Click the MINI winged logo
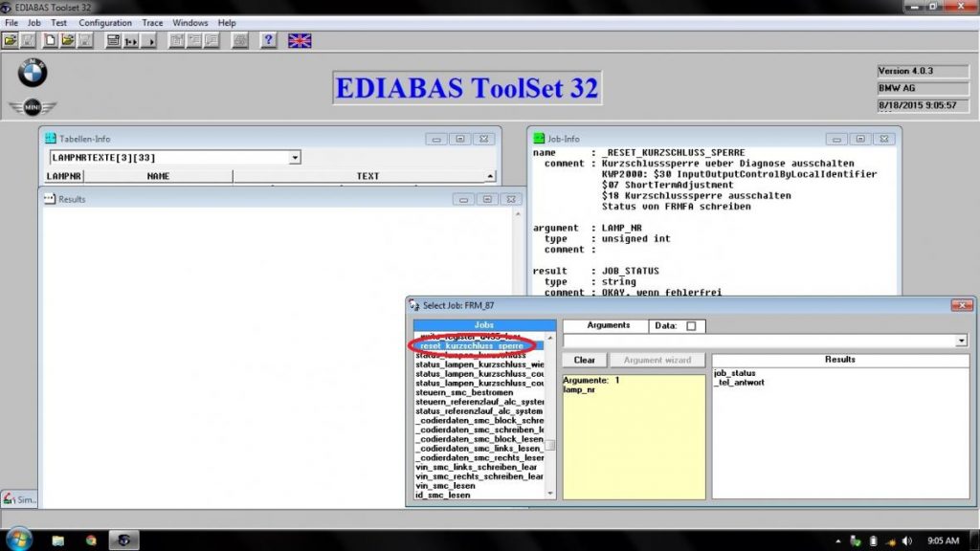Viewport: 980px width, 551px height. [32, 107]
